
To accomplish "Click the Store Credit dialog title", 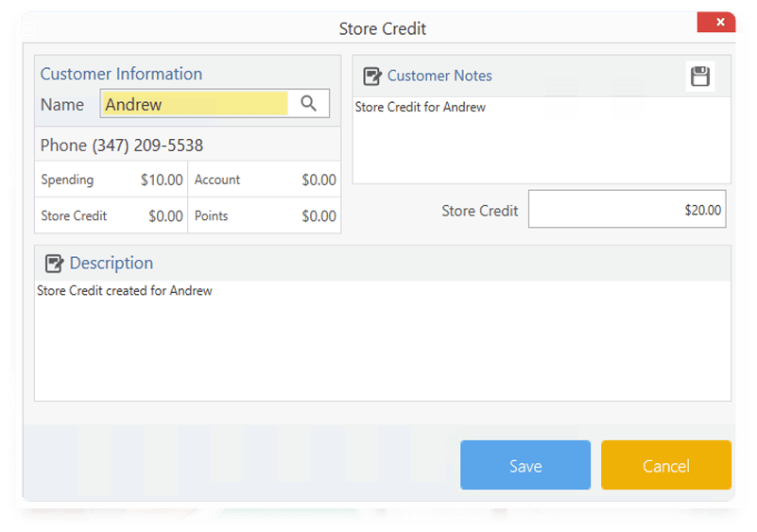I will [x=383, y=29].
